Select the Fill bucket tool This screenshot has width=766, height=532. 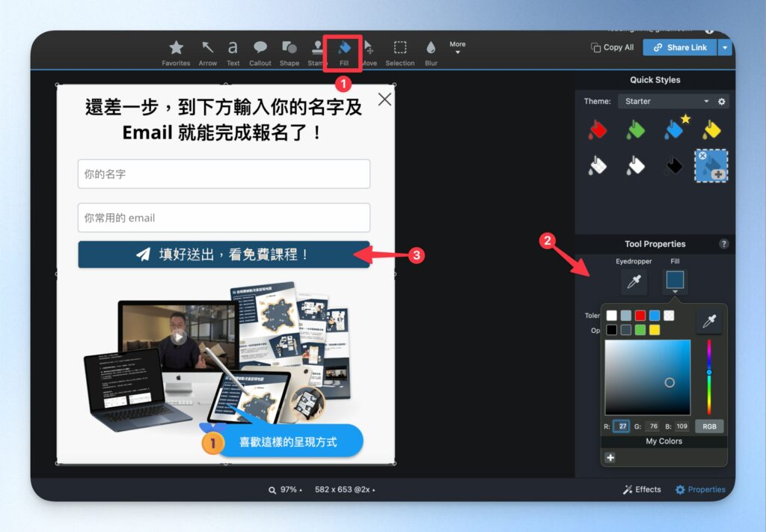344,53
